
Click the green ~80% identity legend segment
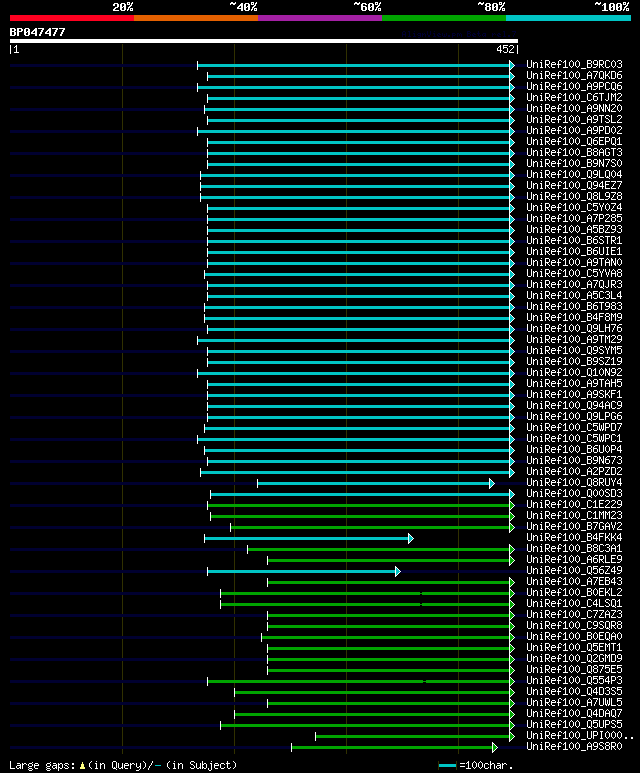(x=444, y=18)
